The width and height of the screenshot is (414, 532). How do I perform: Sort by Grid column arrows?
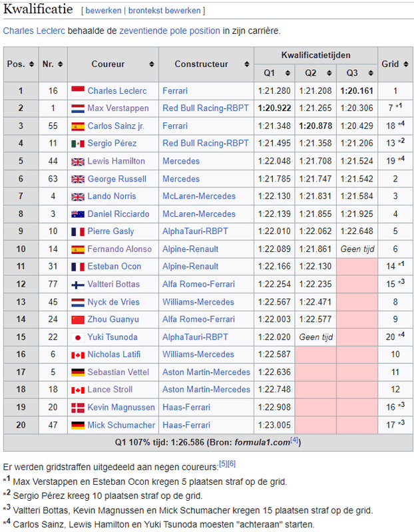406,64
